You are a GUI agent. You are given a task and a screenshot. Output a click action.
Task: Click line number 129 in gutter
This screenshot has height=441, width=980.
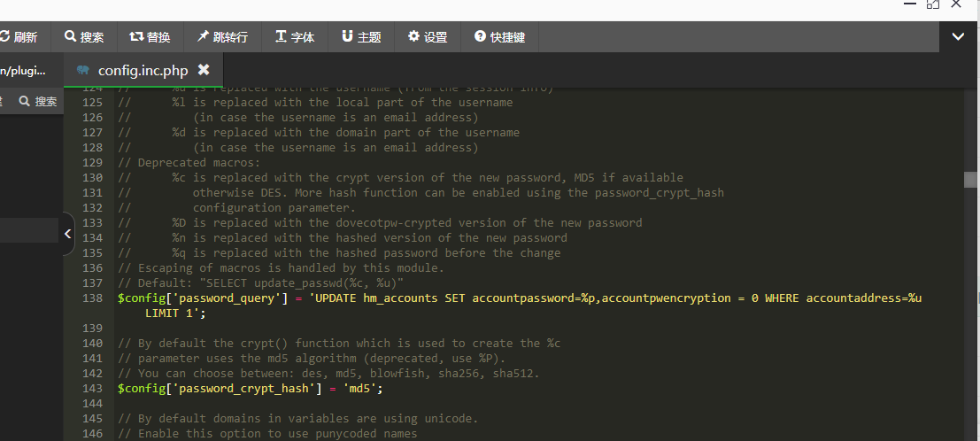click(92, 163)
